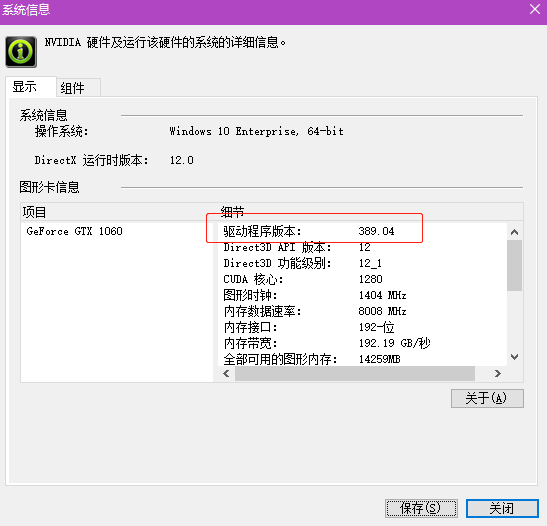This screenshot has height=526, width=547.
Task: Select the Direct3D 功能级别 12_1 row
Action: click(362, 263)
